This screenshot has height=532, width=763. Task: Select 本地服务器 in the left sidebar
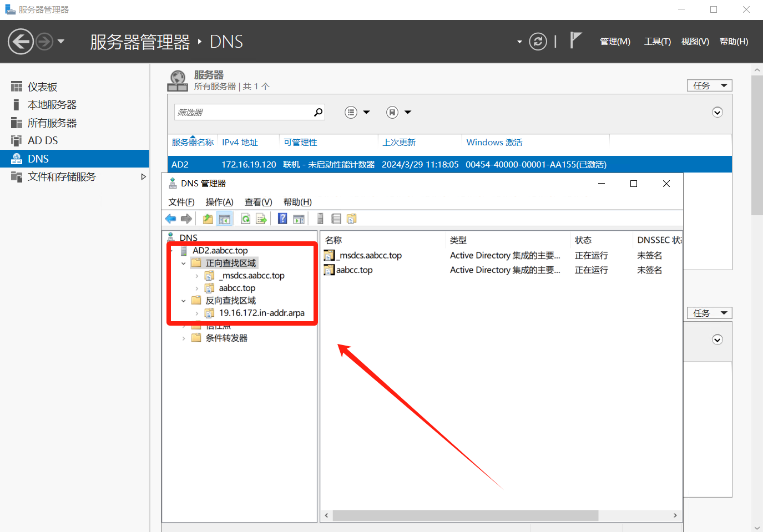[52, 105]
